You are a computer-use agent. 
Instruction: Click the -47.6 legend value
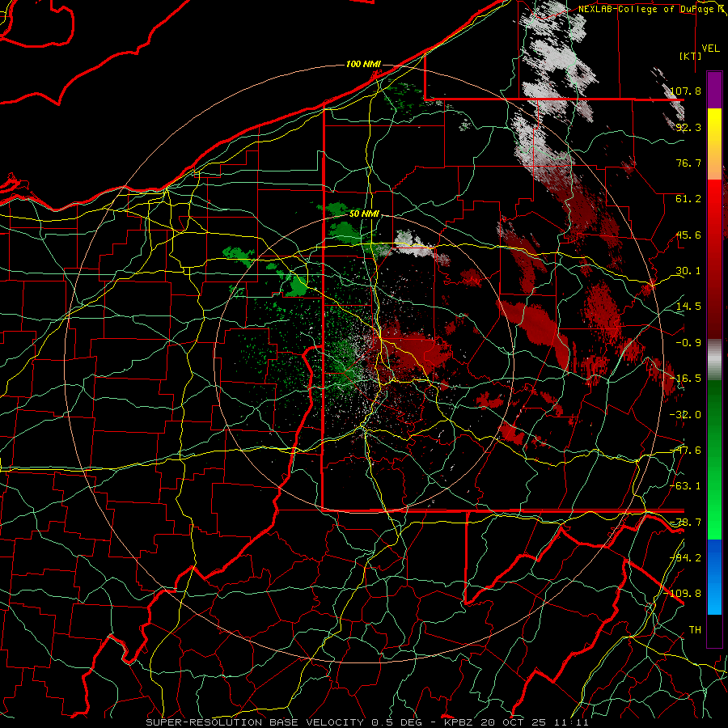point(686,451)
